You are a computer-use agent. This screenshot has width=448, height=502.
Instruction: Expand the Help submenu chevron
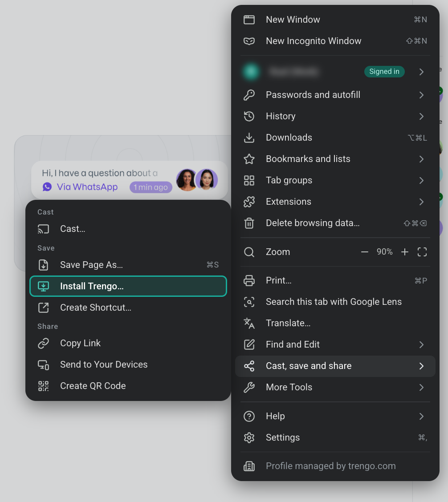point(421,416)
